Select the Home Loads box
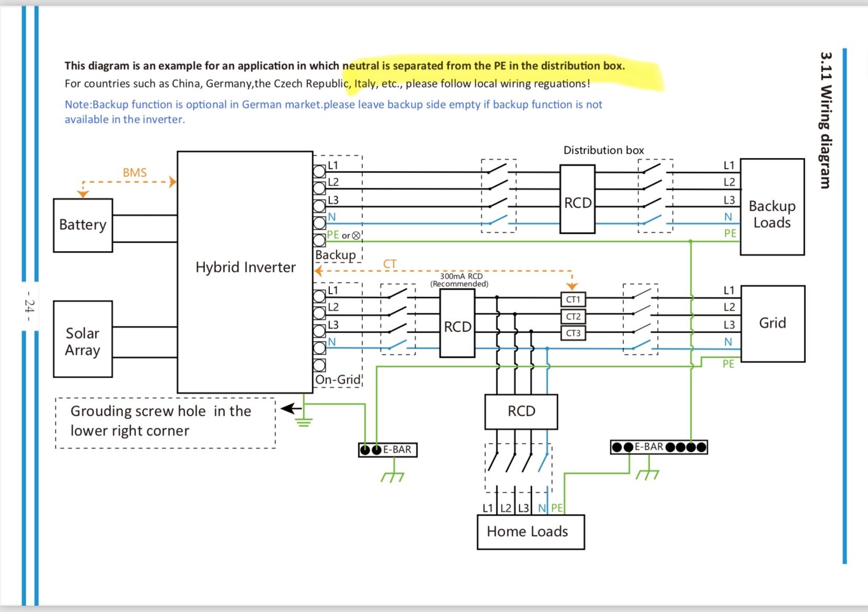 click(531, 532)
